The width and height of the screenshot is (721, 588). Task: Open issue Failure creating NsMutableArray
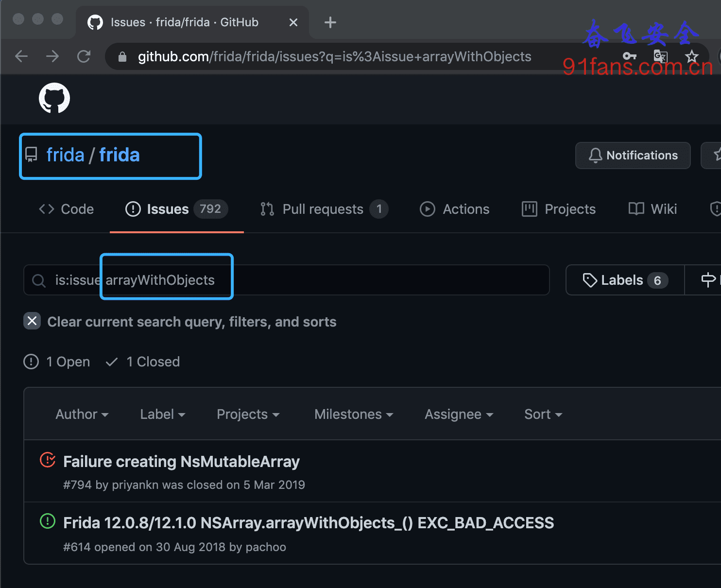pos(181,461)
